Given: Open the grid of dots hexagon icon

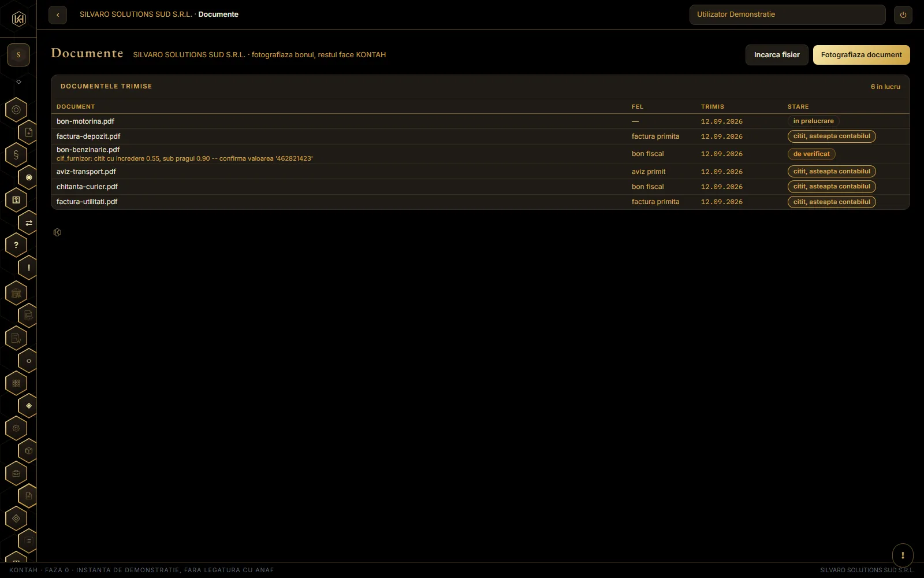Looking at the screenshot, I should click(16, 383).
